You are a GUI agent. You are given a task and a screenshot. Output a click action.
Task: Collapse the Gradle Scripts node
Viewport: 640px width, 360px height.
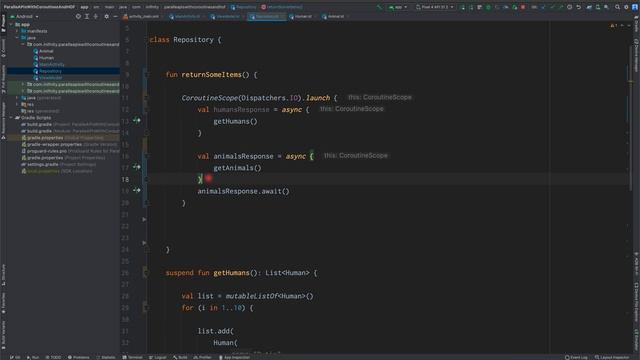[11, 118]
